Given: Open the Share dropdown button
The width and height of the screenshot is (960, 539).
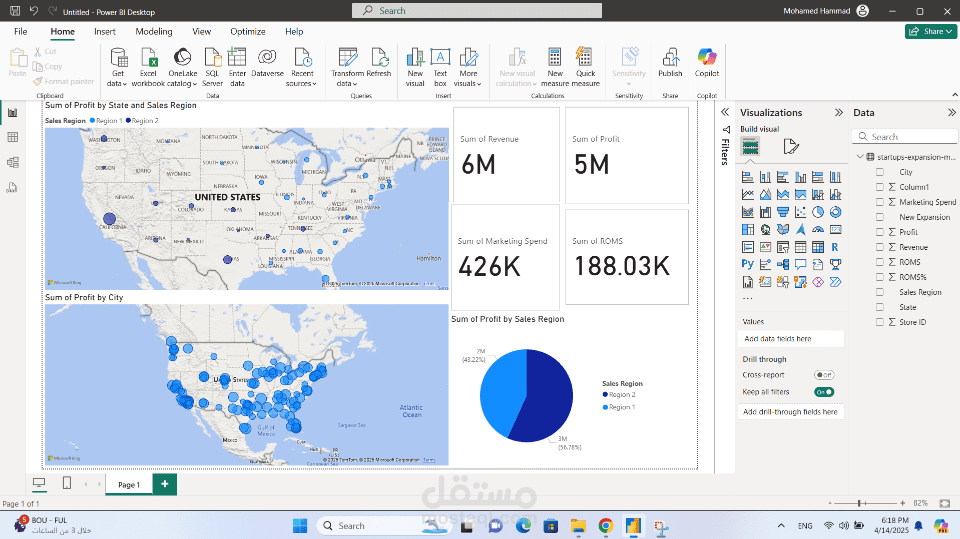Looking at the screenshot, I should tap(931, 31).
